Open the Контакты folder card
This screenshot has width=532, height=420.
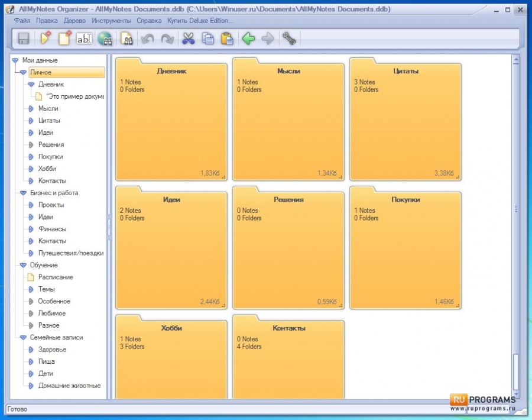pos(288,357)
